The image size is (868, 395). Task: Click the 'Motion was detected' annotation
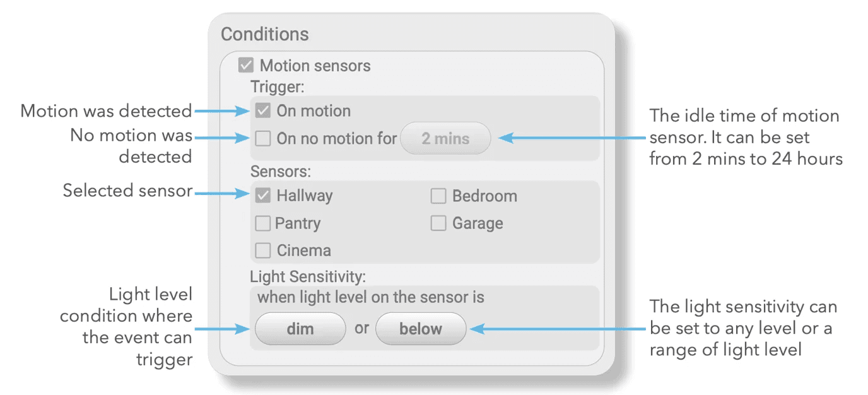click(x=106, y=111)
